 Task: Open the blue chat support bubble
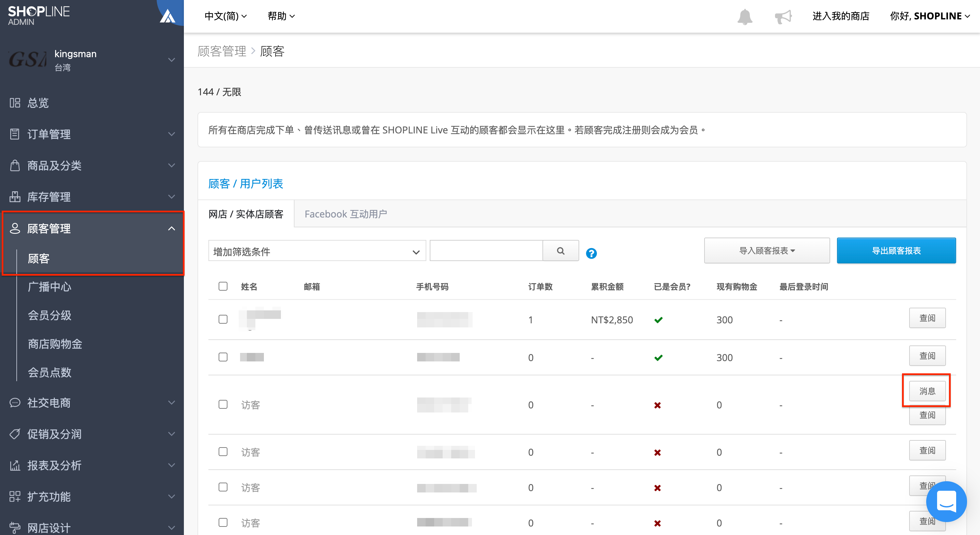[x=946, y=501]
